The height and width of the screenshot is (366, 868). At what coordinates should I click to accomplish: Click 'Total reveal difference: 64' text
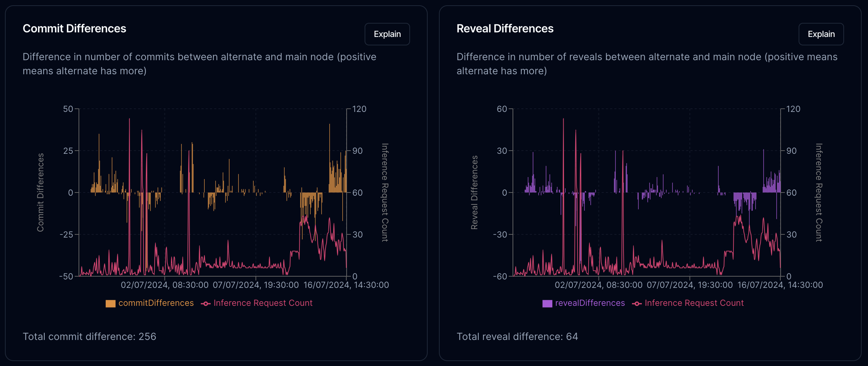point(517,336)
